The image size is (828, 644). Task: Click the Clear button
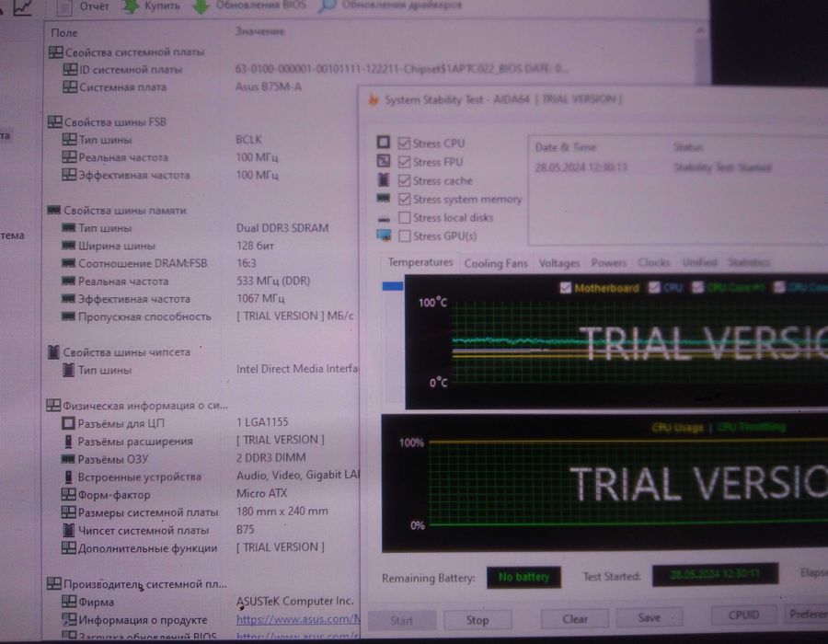574,618
